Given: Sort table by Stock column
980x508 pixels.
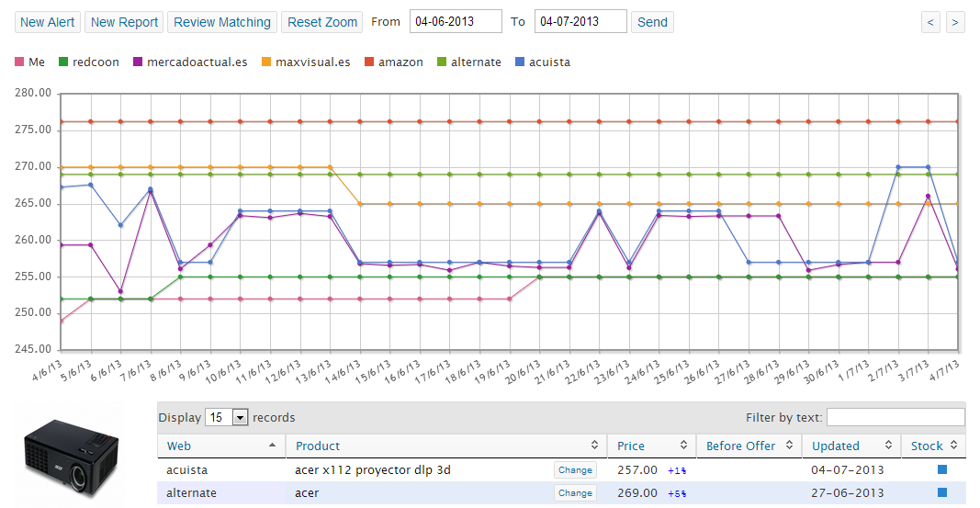Looking at the screenshot, I should 934,446.
